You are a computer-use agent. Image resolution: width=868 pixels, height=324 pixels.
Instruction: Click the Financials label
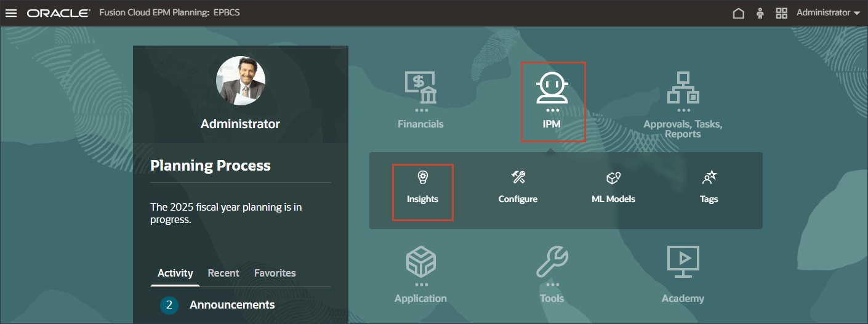coord(420,124)
